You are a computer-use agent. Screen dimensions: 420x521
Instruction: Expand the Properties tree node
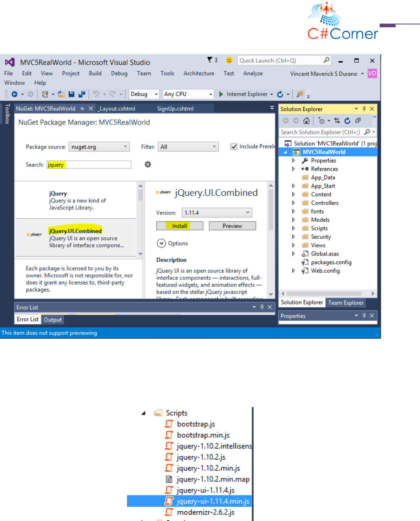coord(293,160)
